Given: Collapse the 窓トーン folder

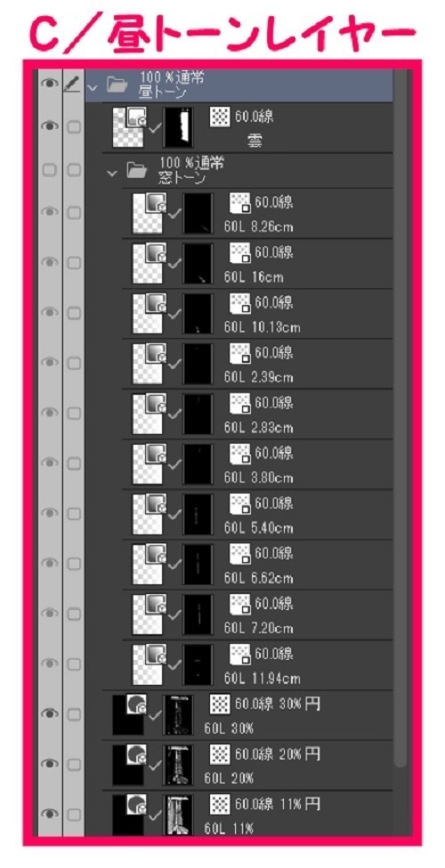Looking at the screenshot, I should [112, 173].
